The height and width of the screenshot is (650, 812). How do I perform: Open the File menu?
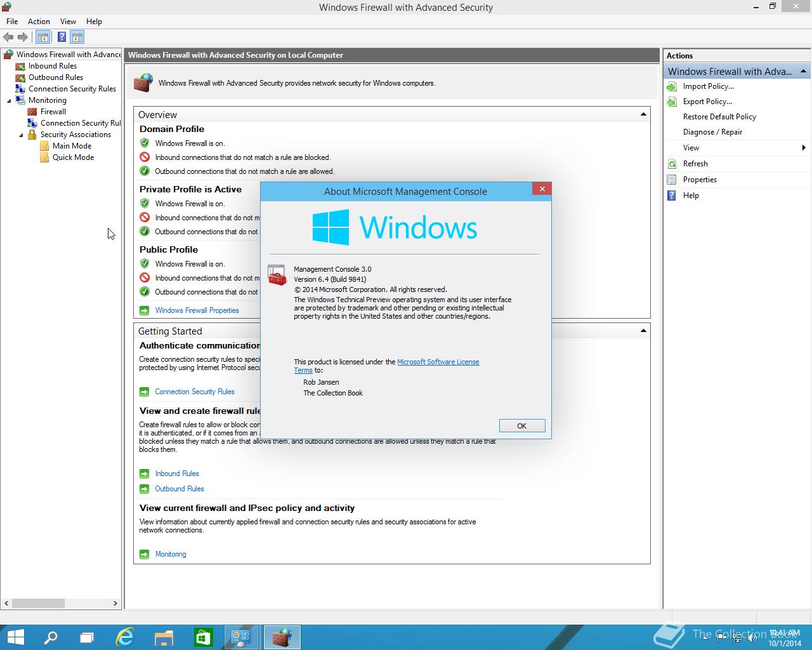[12, 22]
